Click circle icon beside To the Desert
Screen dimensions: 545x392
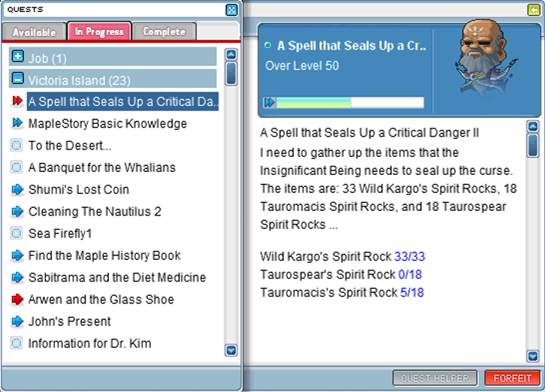coord(17,146)
